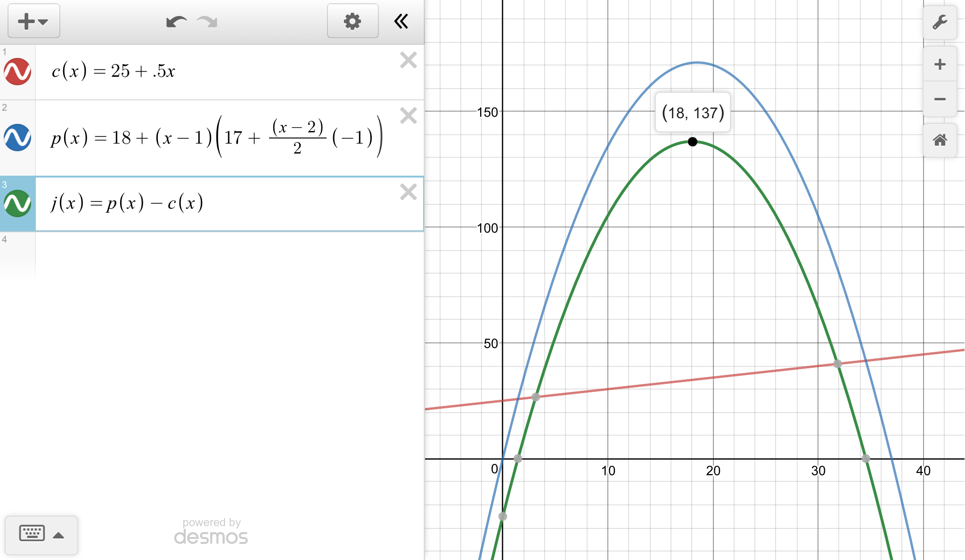
Task: Open the powered by desmos link
Action: [211, 531]
